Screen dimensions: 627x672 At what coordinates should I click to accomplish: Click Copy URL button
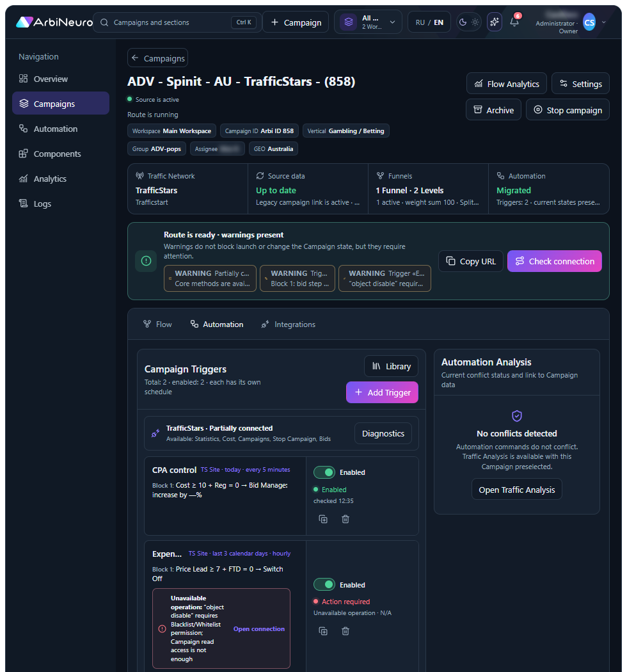(x=471, y=261)
